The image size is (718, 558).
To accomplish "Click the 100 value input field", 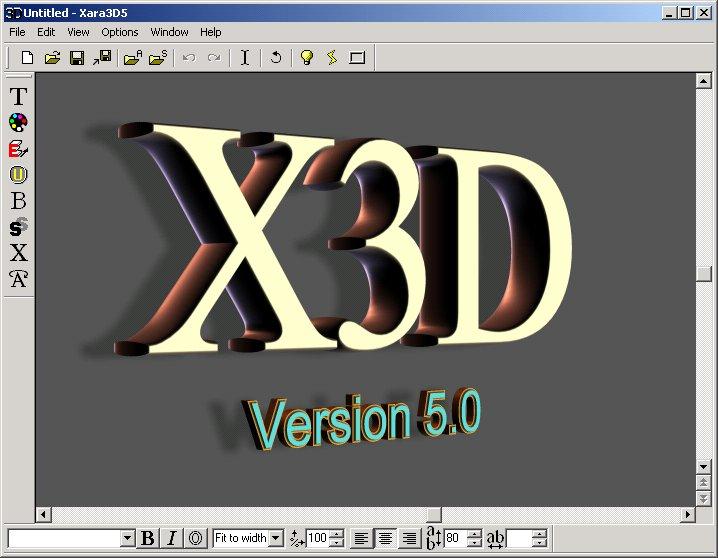I will (318, 538).
